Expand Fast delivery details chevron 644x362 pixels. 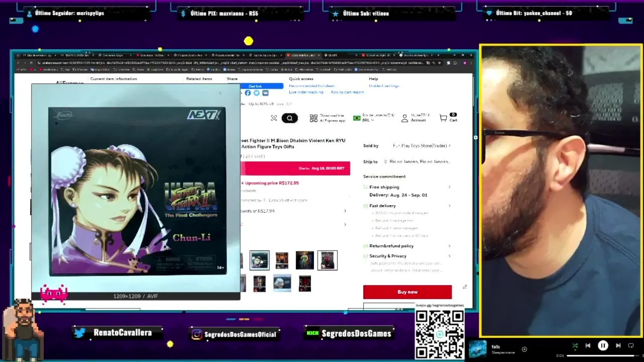click(449, 206)
